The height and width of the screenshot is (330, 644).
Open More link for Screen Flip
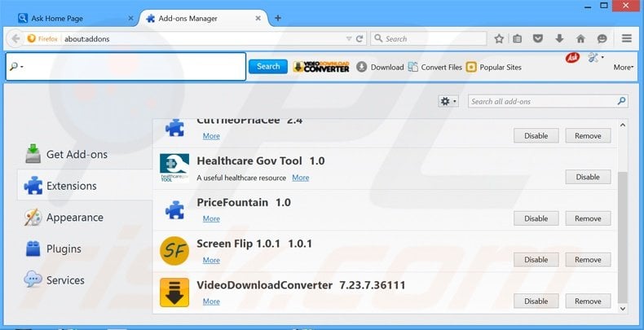[x=211, y=260]
